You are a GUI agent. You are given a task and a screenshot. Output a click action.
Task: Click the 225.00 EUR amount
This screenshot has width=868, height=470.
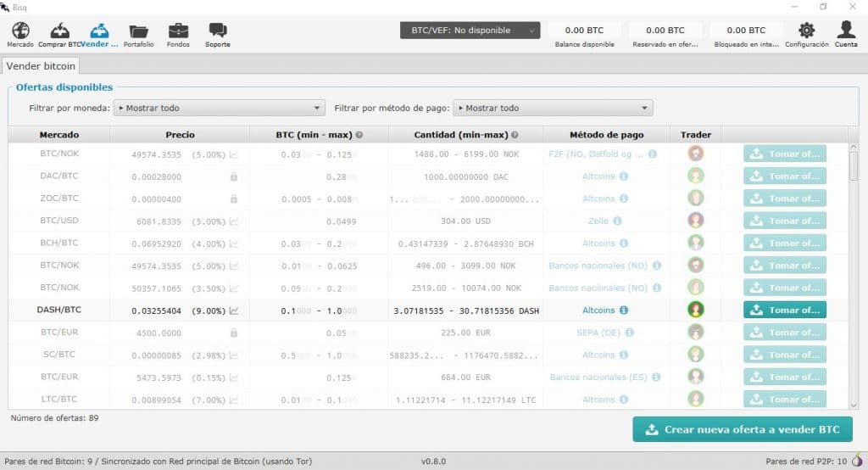(465, 333)
